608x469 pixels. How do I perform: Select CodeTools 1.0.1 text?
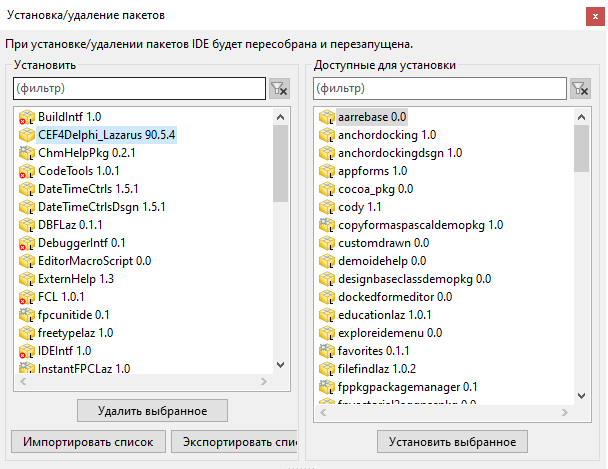coord(78,171)
